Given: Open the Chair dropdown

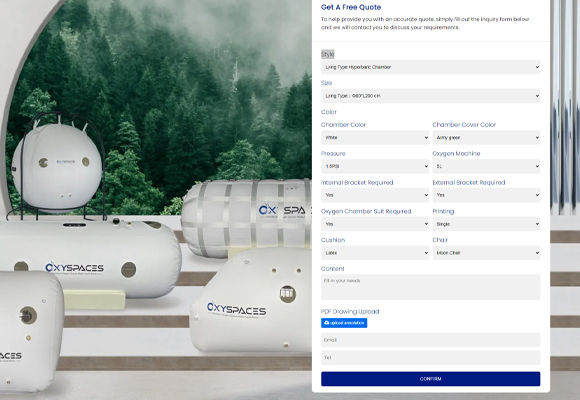Looking at the screenshot, I should coord(486,253).
